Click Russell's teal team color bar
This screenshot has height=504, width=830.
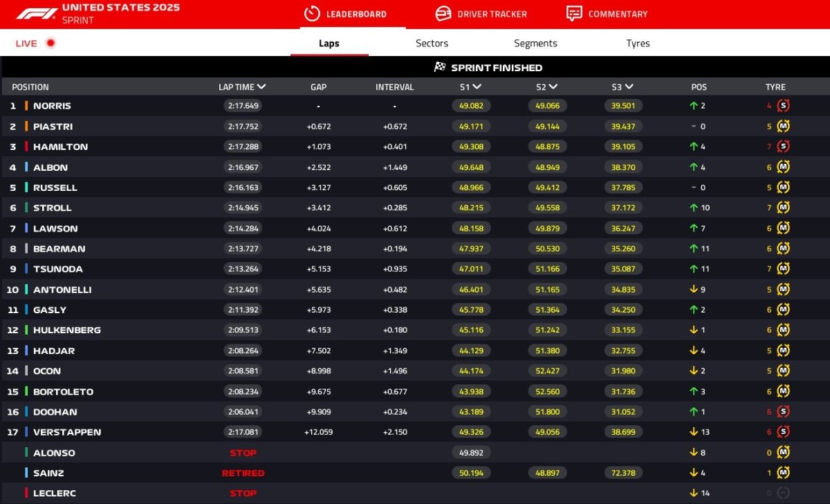coord(26,187)
